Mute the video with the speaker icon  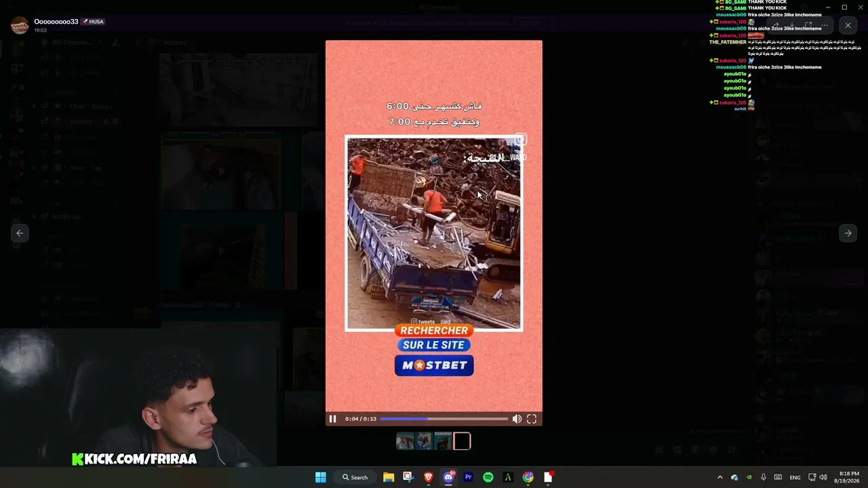point(517,419)
